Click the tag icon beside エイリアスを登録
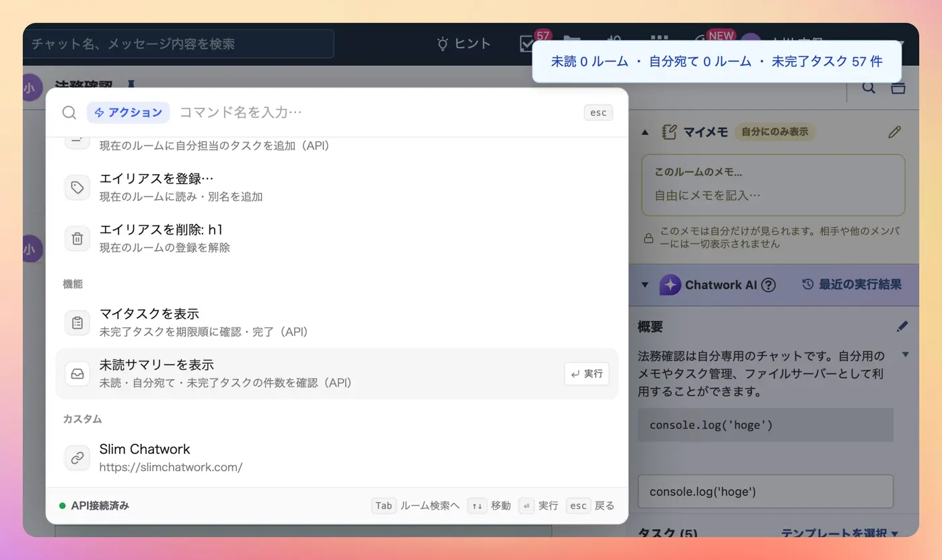942x560 pixels. click(77, 188)
